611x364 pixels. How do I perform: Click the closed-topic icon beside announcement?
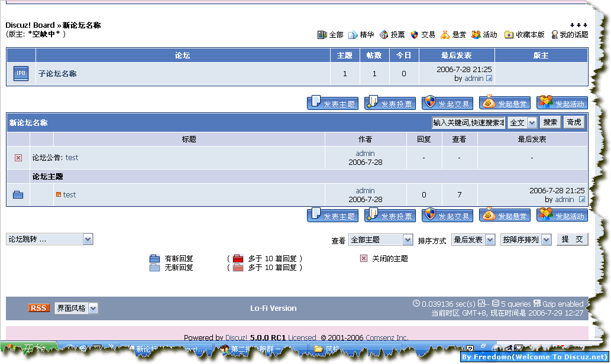tap(18, 158)
